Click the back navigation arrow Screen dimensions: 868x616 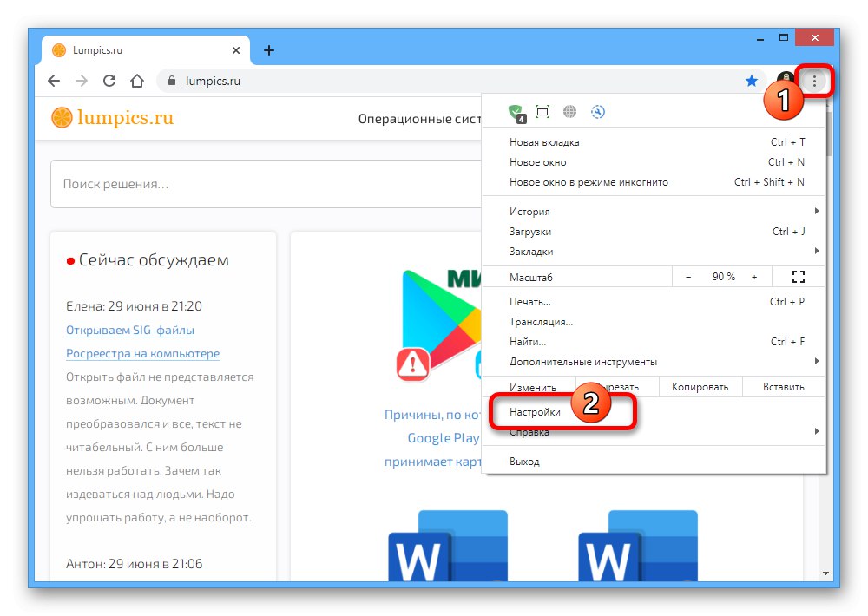[54, 80]
